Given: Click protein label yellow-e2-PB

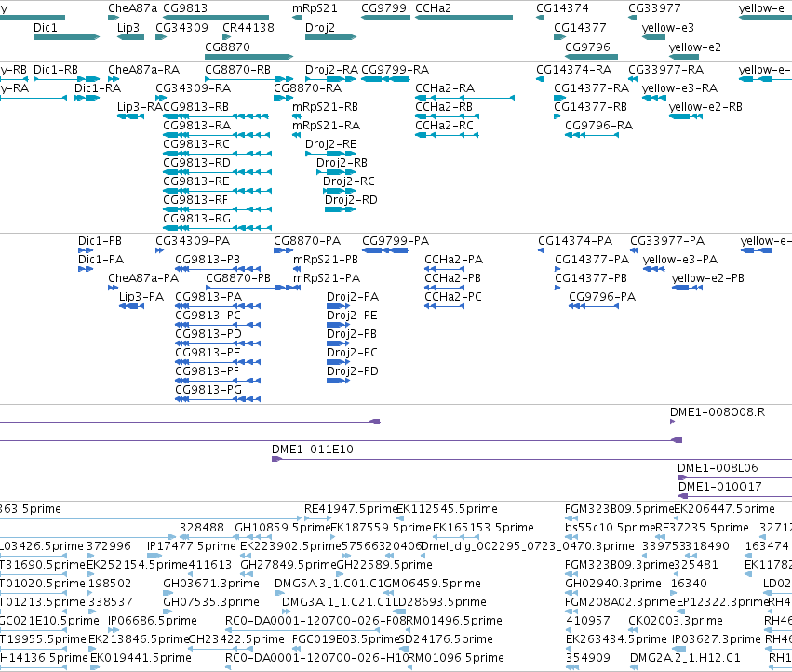Looking at the screenshot, I should tap(707, 278).
